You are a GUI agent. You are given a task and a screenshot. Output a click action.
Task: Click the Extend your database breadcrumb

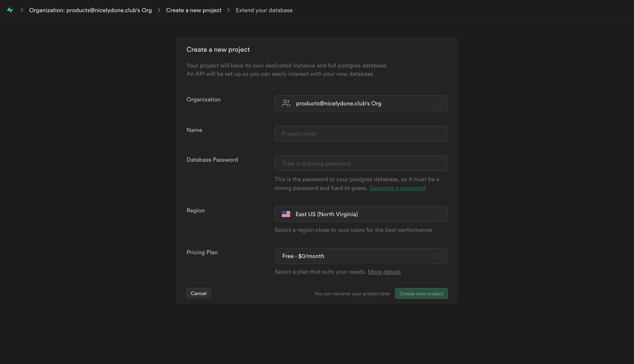coord(264,10)
